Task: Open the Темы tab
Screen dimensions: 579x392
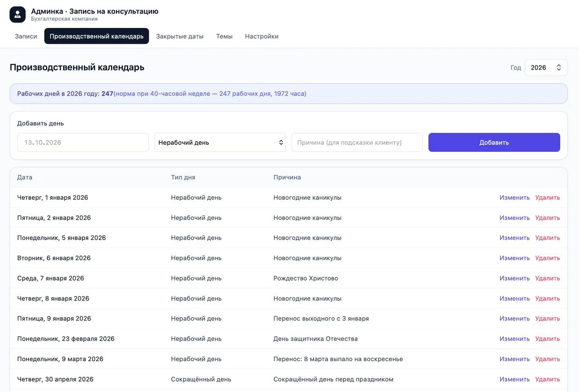Action: point(224,36)
